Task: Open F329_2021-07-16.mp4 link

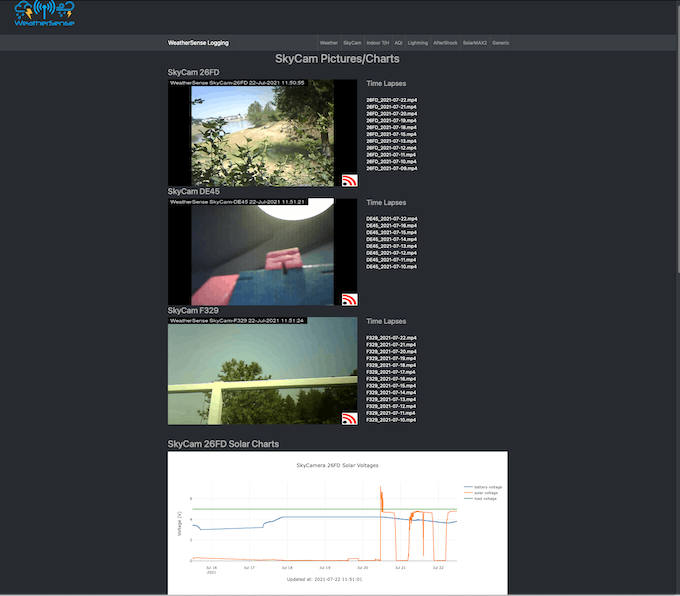Action: (x=391, y=379)
